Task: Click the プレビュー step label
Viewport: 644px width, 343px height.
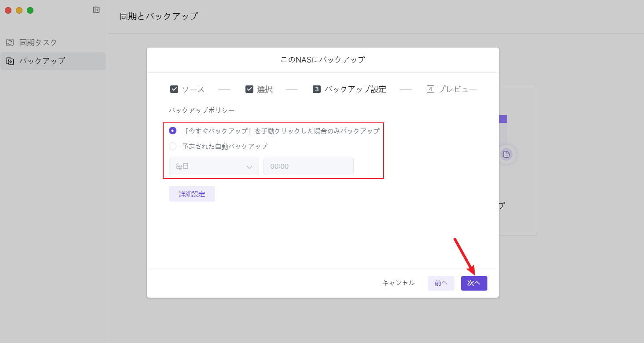Action: pos(457,89)
